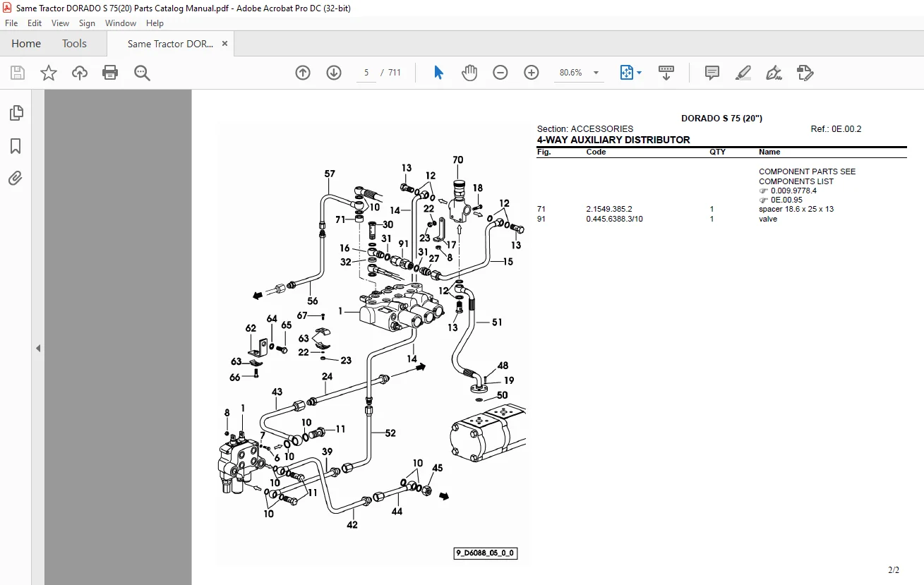This screenshot has height=585, width=924.
Task: Open the Window menu
Action: tap(121, 23)
